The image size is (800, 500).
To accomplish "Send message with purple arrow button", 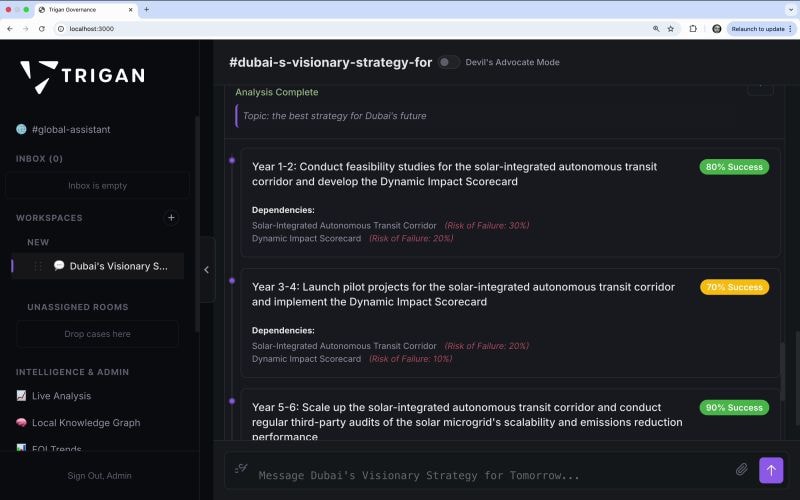I will [x=771, y=470].
